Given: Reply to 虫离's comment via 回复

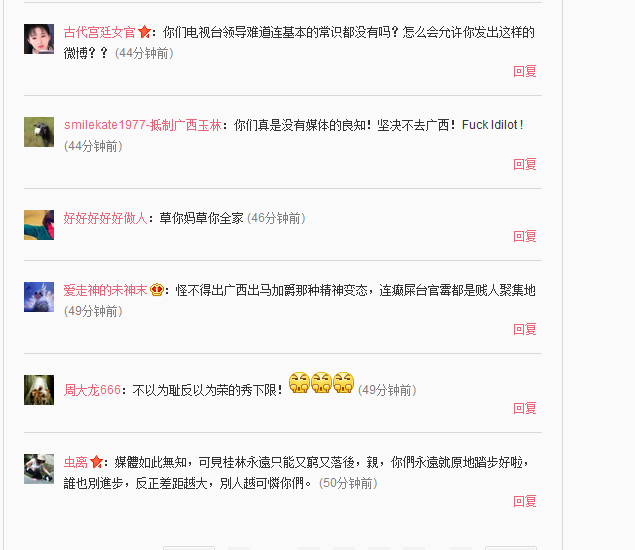Looking at the screenshot, I should [x=525, y=501].
